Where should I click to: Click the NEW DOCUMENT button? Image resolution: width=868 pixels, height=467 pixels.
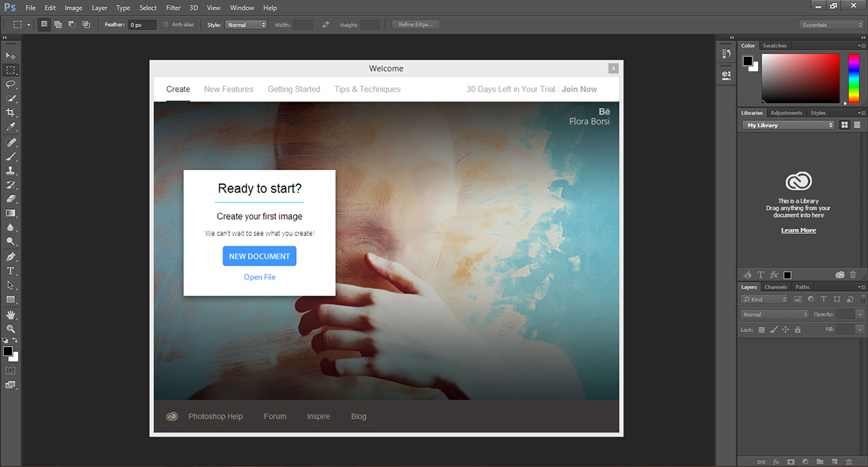259,256
